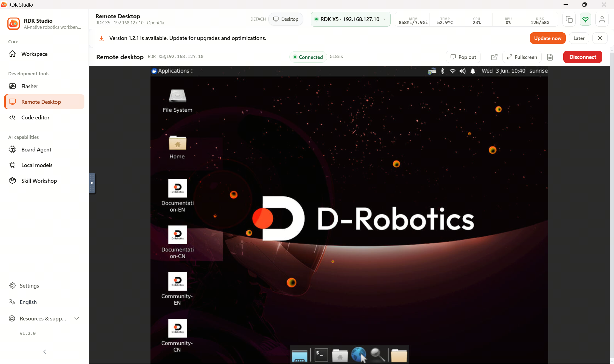The image size is (614, 364).
Task: Open Local models
Action: click(x=44, y=165)
